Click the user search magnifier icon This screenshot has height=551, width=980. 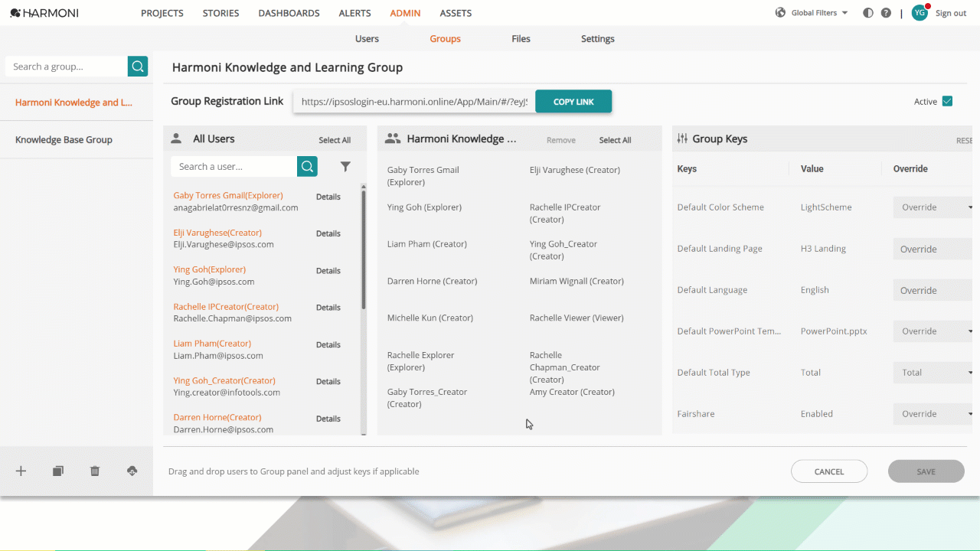307,166
